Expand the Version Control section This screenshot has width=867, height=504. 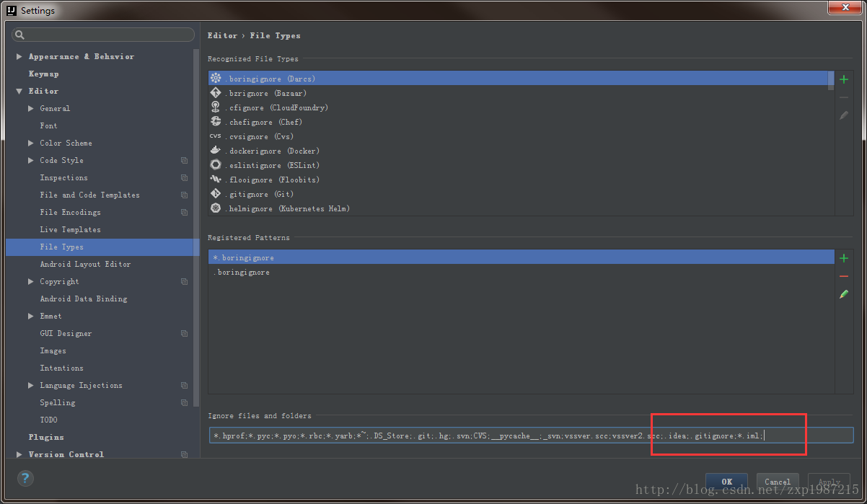19,454
